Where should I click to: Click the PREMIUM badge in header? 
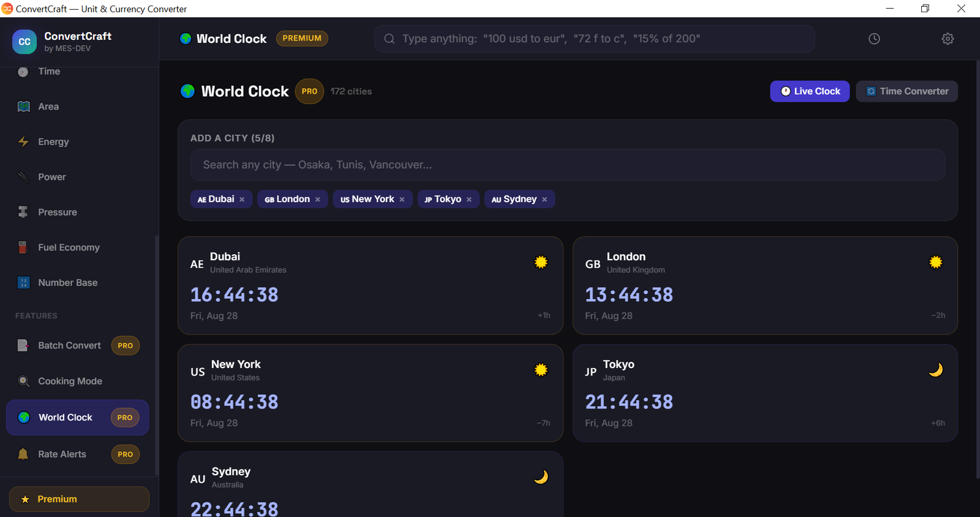302,39
